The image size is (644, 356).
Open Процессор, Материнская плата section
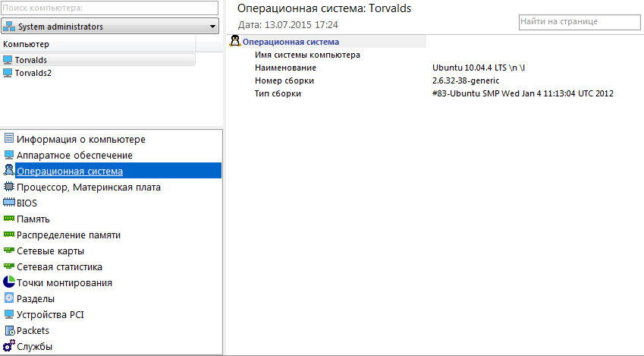point(88,187)
